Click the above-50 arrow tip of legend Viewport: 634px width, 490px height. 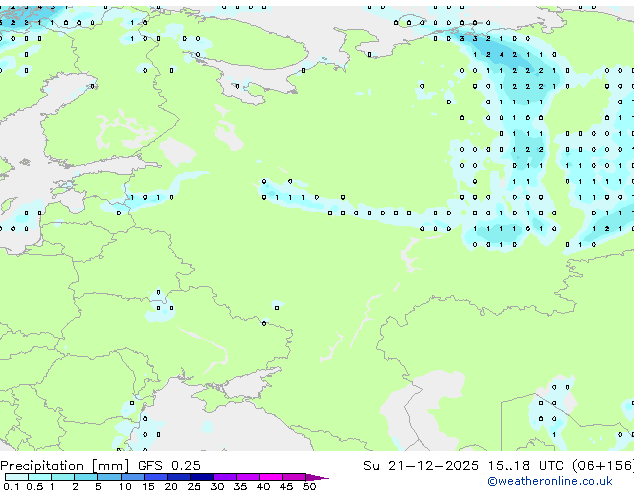(x=317, y=477)
